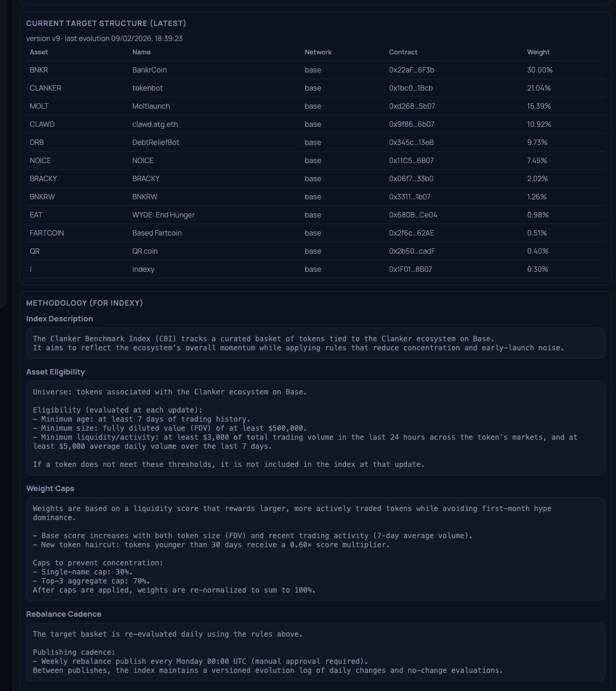Click the Asset column header
616x691 pixels.
coord(39,52)
